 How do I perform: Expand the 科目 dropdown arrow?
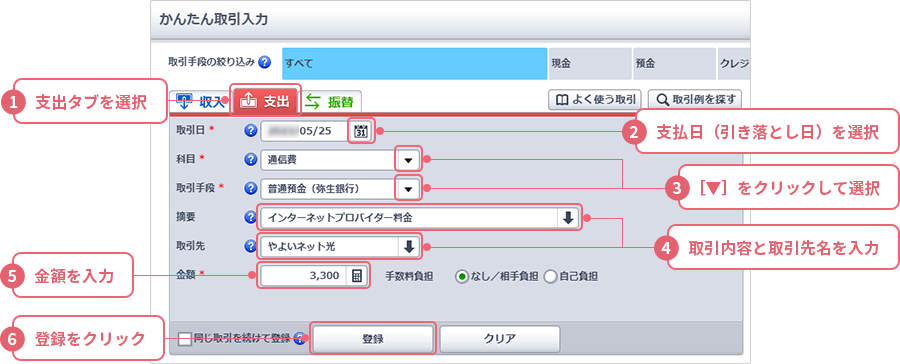point(408,160)
